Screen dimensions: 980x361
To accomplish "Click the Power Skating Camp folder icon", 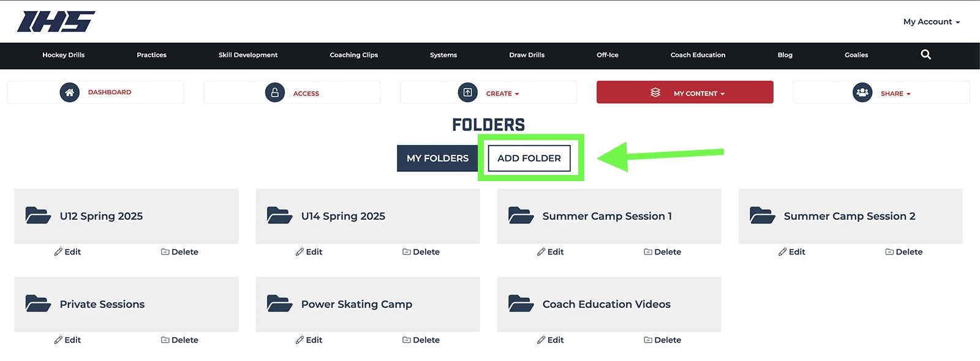I will pos(279,303).
